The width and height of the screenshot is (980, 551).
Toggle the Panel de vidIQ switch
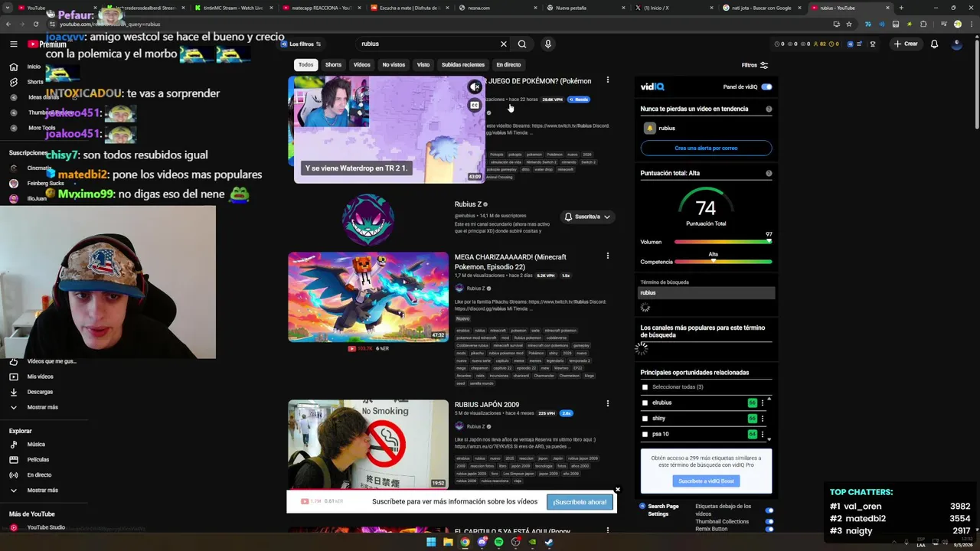pos(766,86)
